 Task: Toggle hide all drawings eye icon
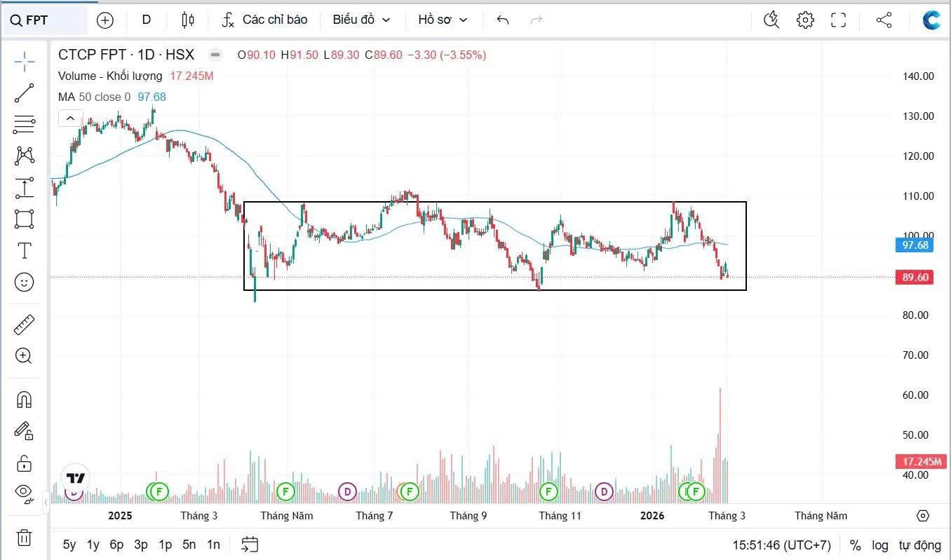[x=24, y=494]
